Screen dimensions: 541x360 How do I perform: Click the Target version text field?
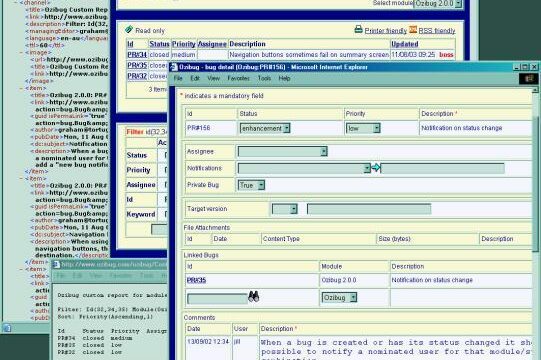369,209
